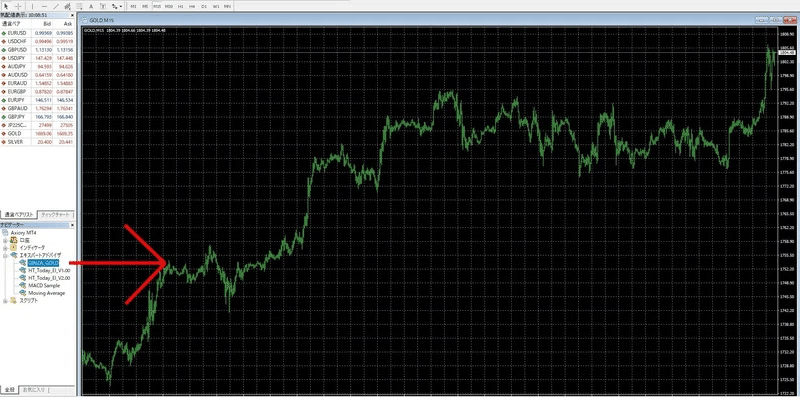This screenshot has height=397, width=800.
Task: Select EURGBP in Market Watch
Action: coord(37,91)
